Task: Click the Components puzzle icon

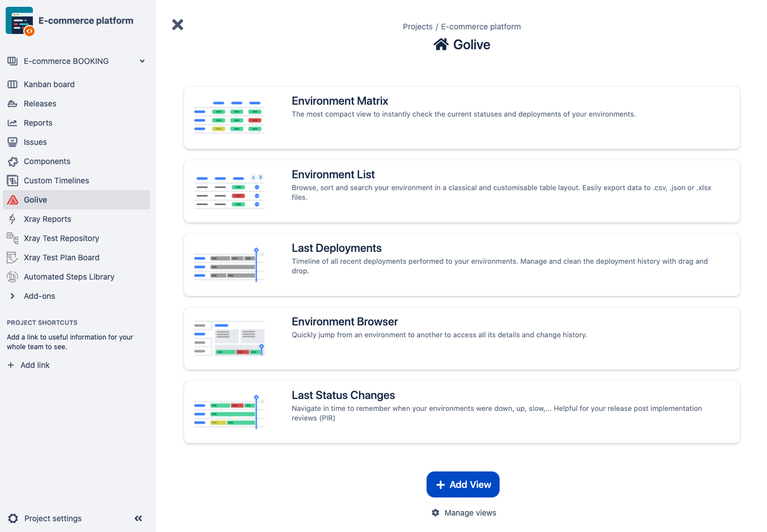Action: point(12,161)
